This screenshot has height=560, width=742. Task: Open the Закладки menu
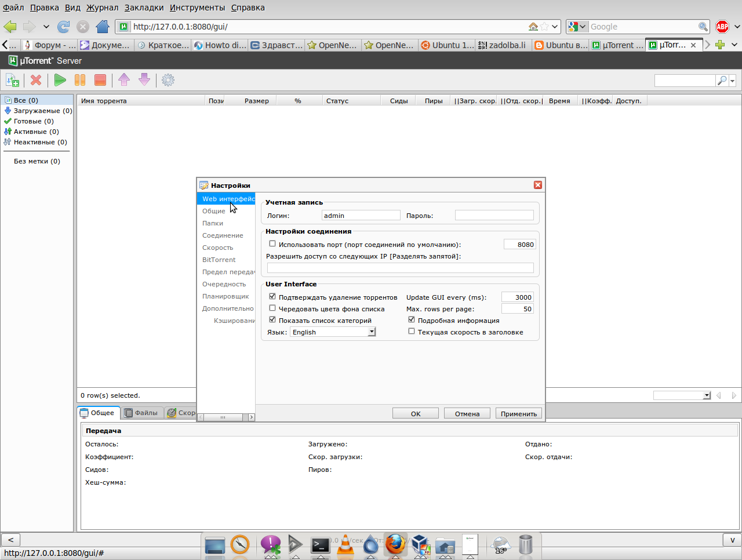click(x=144, y=8)
